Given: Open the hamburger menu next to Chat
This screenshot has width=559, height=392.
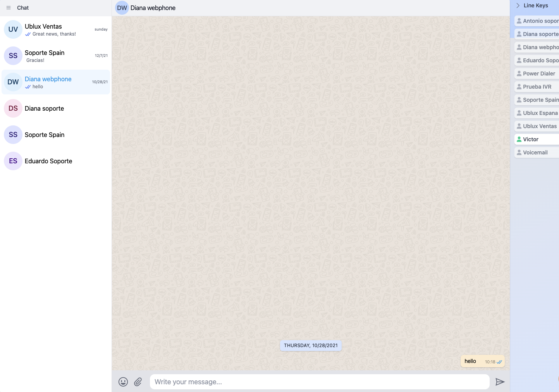Looking at the screenshot, I should (x=9, y=8).
